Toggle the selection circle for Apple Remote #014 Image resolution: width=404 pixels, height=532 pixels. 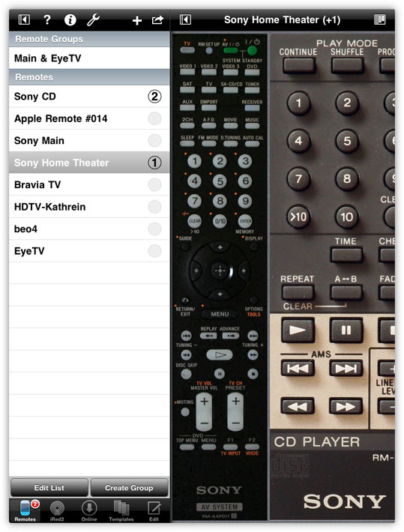tap(154, 118)
